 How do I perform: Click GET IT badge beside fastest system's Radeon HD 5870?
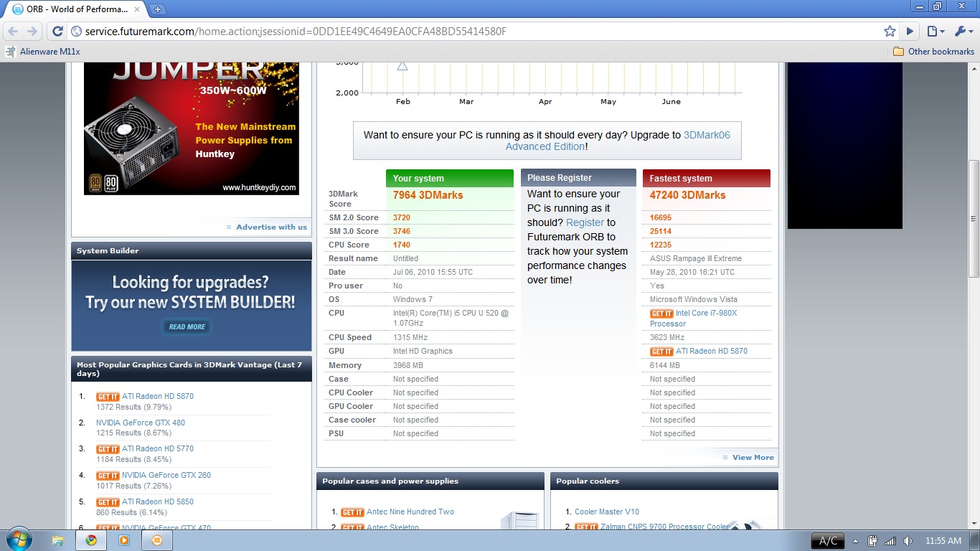pos(661,352)
